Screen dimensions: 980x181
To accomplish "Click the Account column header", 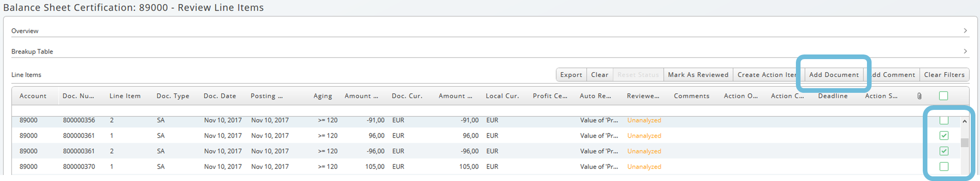I will point(33,96).
